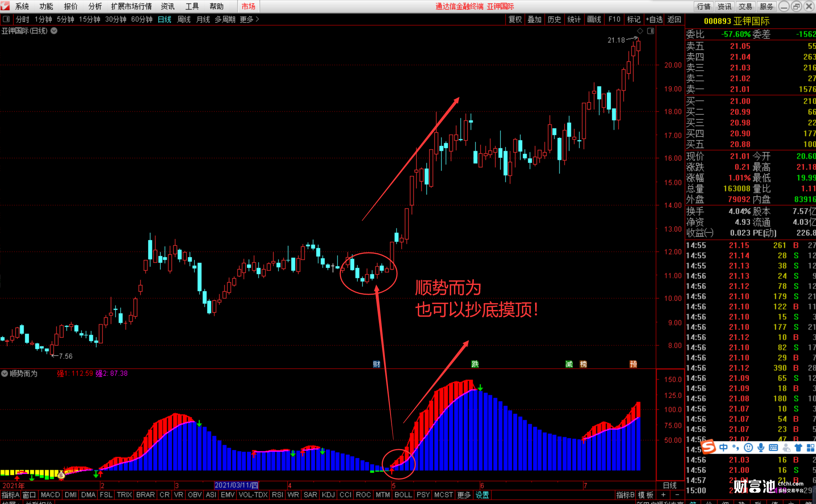Image resolution: width=816 pixels, height=504 pixels.
Task: Click Sogou input microphone icon
Action: point(761,448)
